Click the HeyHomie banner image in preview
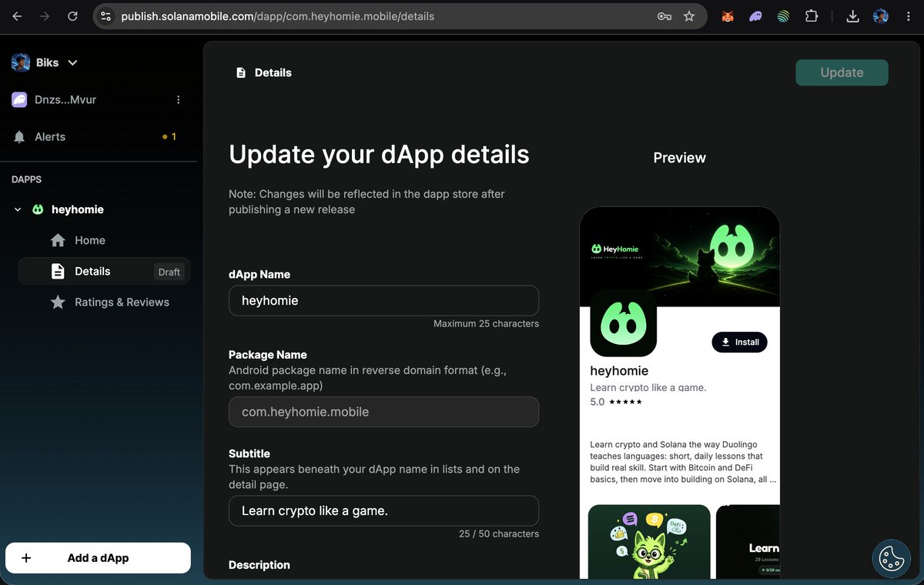The height and width of the screenshot is (585, 924). (x=680, y=257)
